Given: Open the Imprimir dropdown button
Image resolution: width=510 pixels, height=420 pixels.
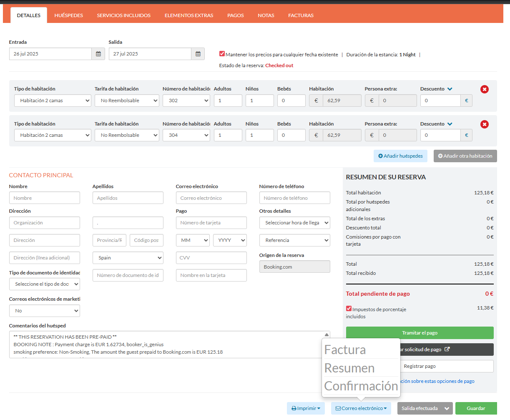Looking at the screenshot, I should [306, 408].
